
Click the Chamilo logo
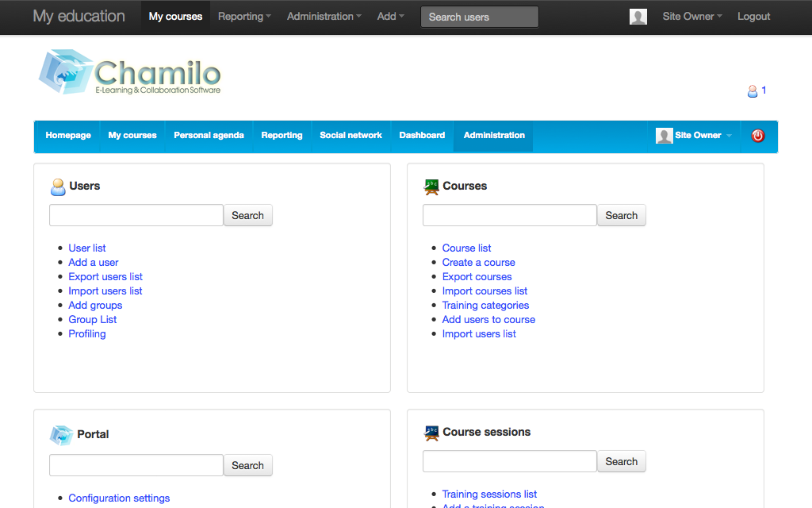point(129,72)
